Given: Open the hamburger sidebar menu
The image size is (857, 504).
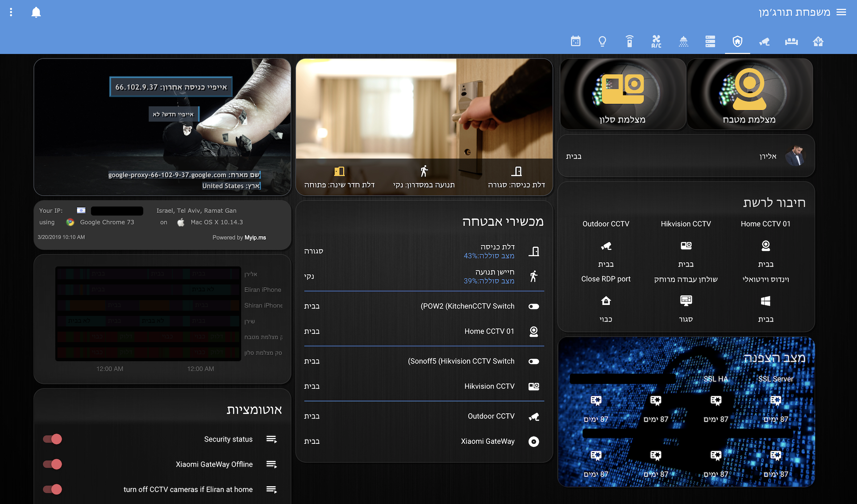Looking at the screenshot, I should [841, 12].
